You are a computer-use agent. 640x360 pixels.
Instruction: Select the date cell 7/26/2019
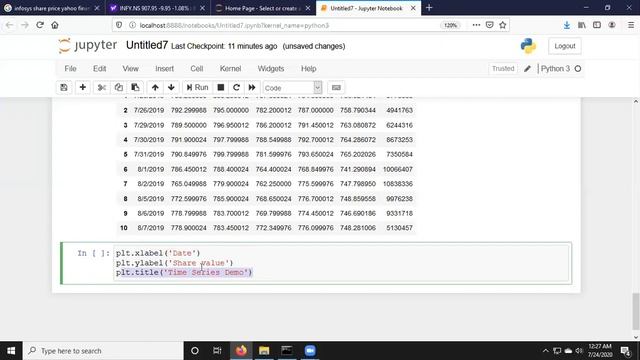coord(149,110)
